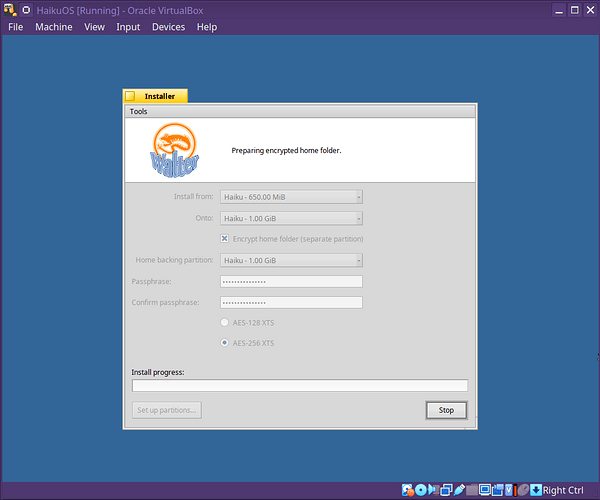Click the Right Ctrl host key label
600x500 pixels.
click(x=563, y=490)
